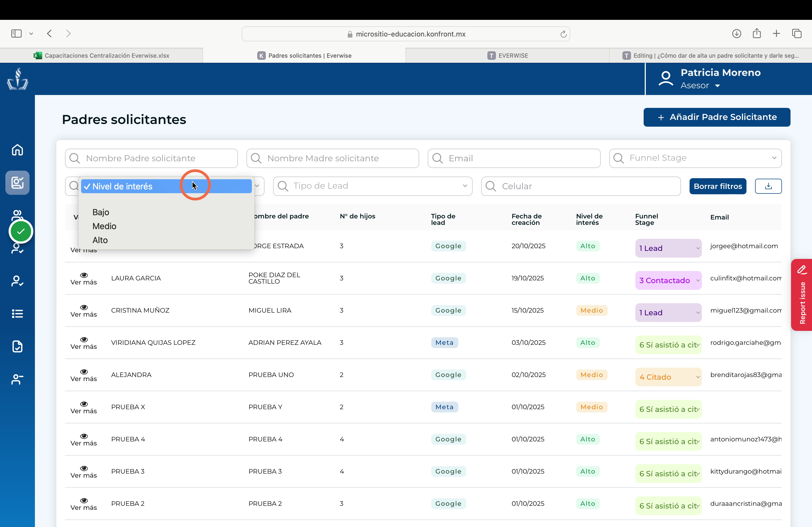Click Ver más eye for PRUEBA X
812x527 pixels.
pyautogui.click(x=84, y=404)
